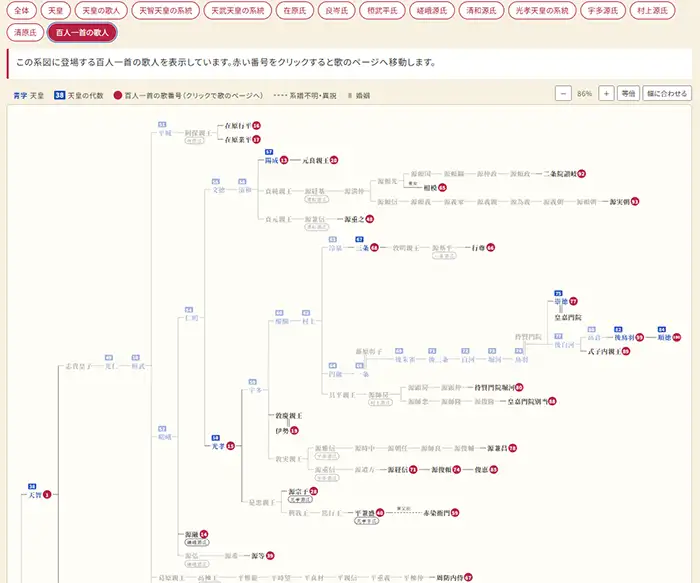Open poem 14 badge beside 源融
This screenshot has height=583, width=700.
point(204,534)
